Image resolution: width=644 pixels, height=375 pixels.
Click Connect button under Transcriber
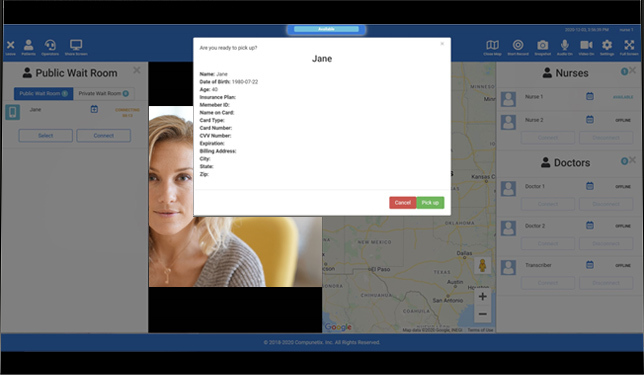tap(548, 283)
